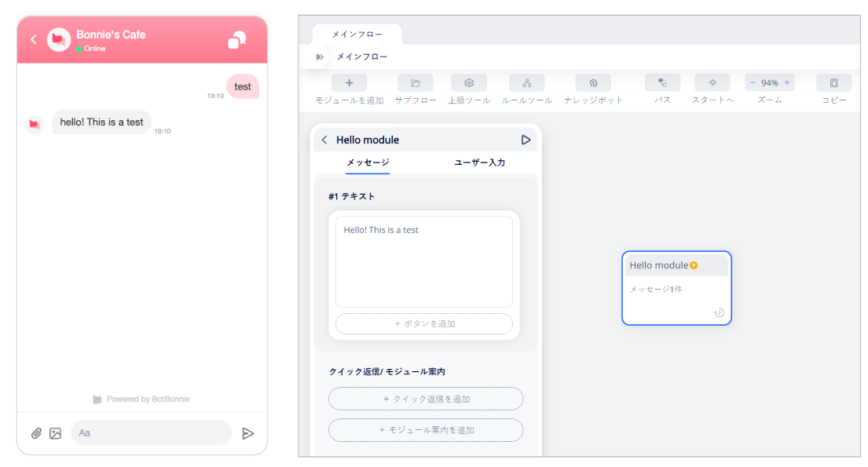Open Bonnie's Cafe avatar in header
The width and height of the screenshot is (868, 467).
58,39
